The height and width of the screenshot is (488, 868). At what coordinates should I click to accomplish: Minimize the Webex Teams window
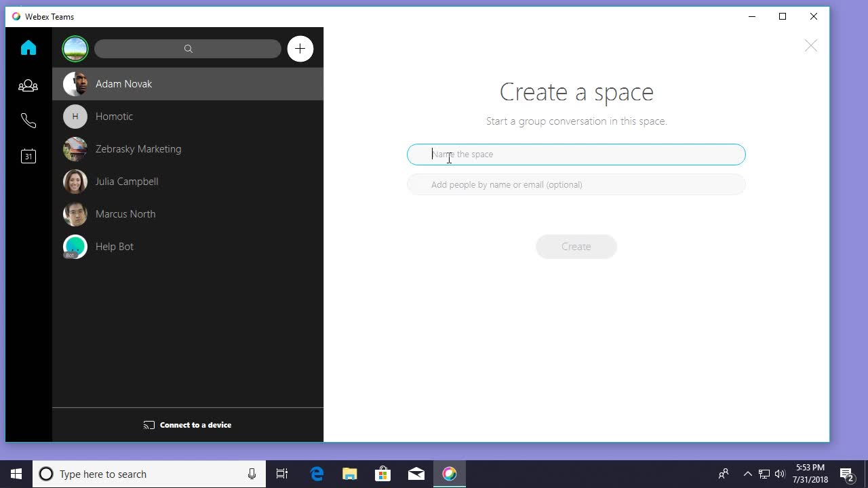pos(752,16)
